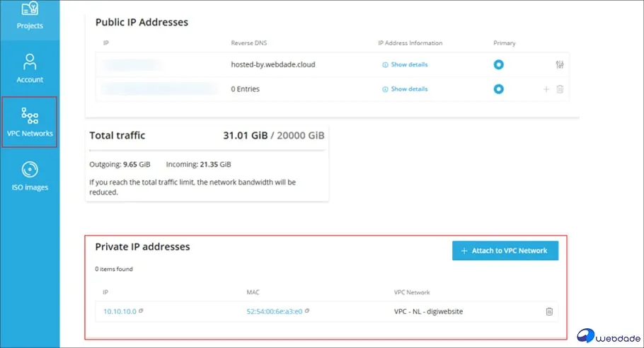Open the 10.10.10.0 private IP link
The image size is (644, 348).
(x=120, y=311)
